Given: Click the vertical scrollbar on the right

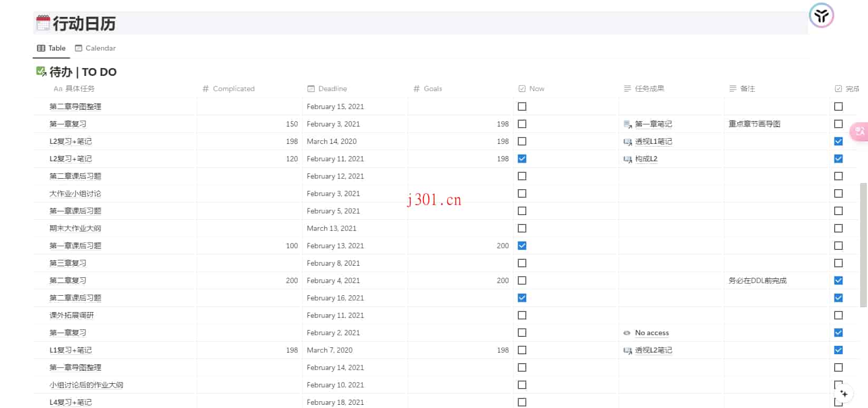Looking at the screenshot, I should point(863,245).
